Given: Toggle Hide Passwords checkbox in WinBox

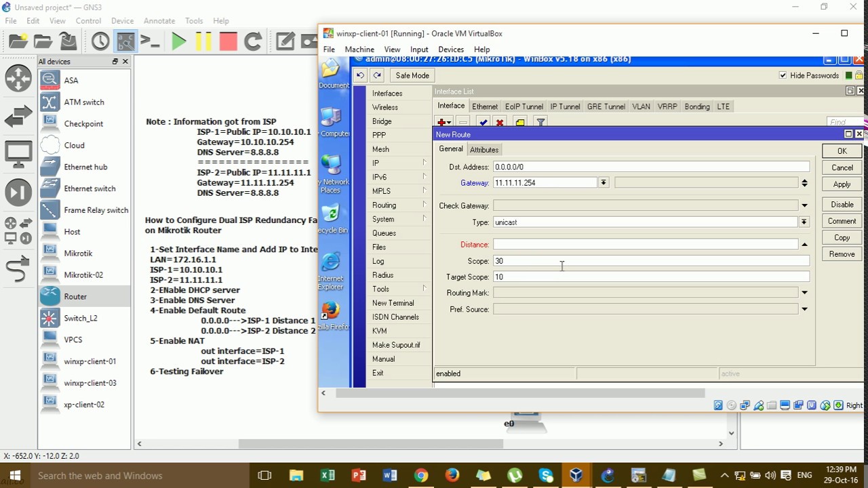Looking at the screenshot, I should point(783,75).
